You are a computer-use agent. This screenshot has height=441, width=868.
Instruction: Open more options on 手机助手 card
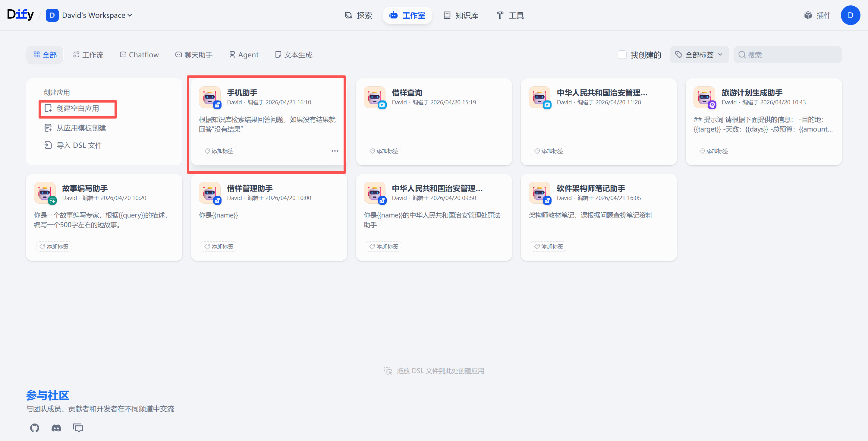point(335,151)
